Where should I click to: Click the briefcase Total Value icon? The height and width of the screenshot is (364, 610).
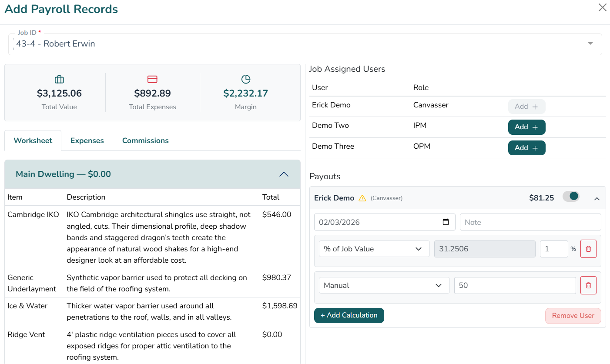click(x=59, y=79)
